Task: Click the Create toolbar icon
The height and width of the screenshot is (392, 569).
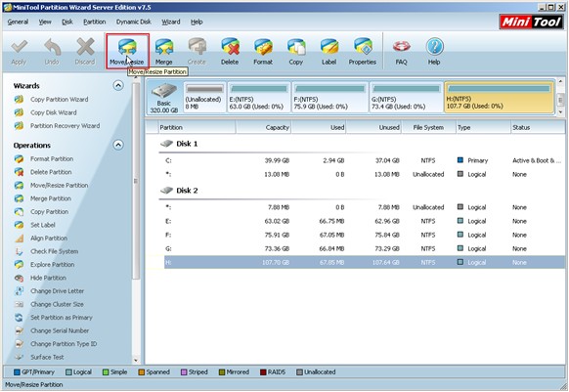Action: click(197, 51)
